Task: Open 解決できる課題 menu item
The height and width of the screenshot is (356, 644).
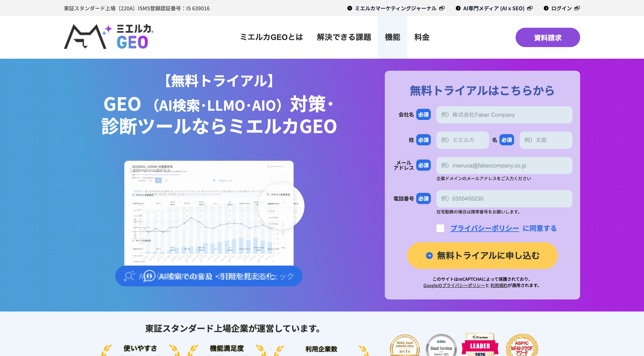Action: (x=344, y=37)
